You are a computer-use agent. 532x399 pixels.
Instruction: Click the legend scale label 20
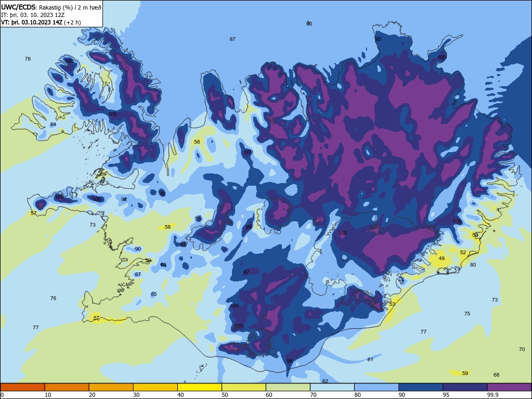pos(92,395)
